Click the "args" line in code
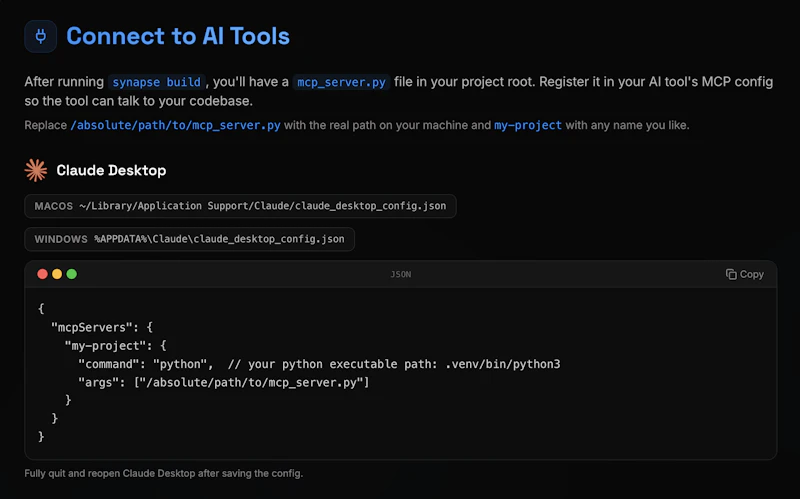The image size is (800, 499). pyautogui.click(x=223, y=383)
